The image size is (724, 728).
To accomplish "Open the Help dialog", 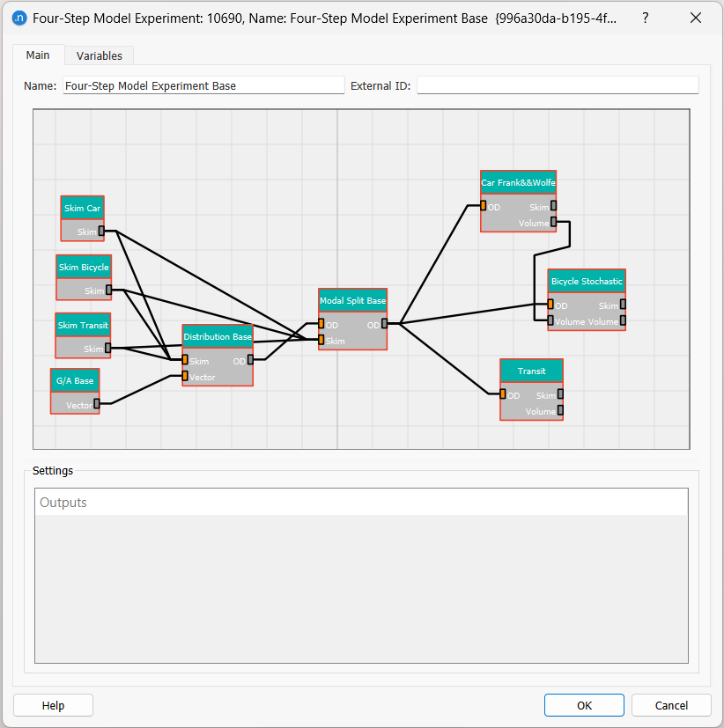I will click(52, 704).
